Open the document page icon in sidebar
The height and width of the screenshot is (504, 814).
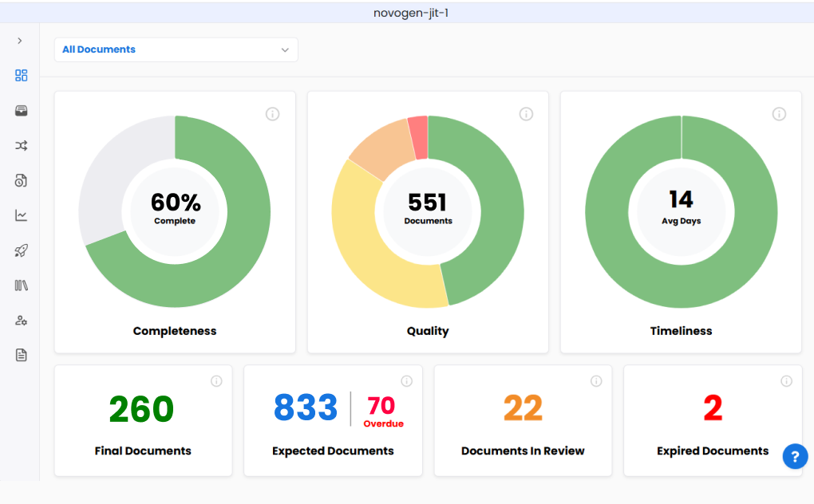tap(22, 355)
